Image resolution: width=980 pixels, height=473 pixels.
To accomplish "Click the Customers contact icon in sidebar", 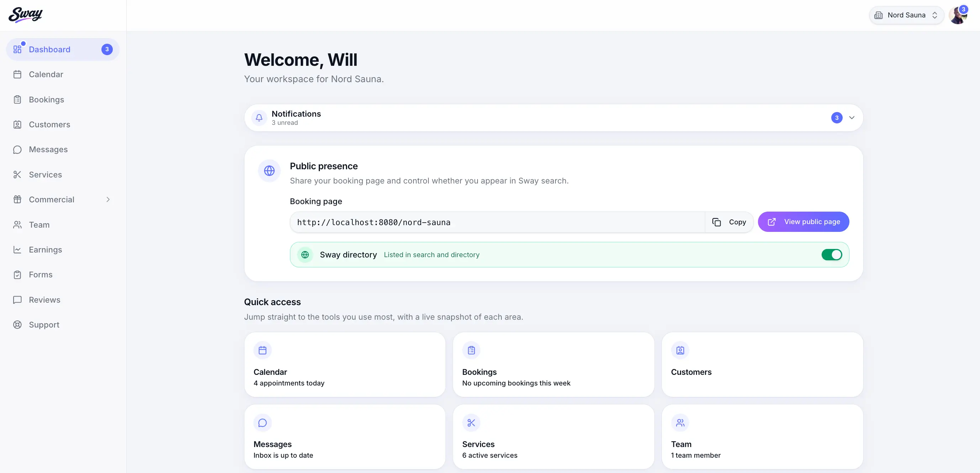I will (17, 125).
